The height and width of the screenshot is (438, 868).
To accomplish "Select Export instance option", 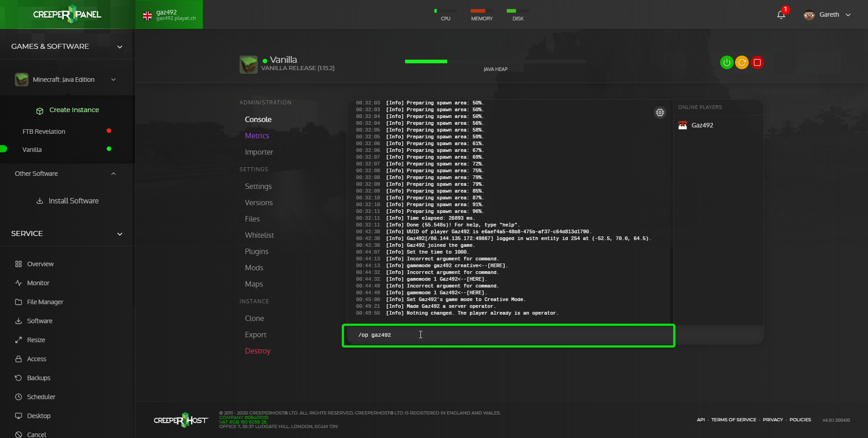I will [x=255, y=334].
